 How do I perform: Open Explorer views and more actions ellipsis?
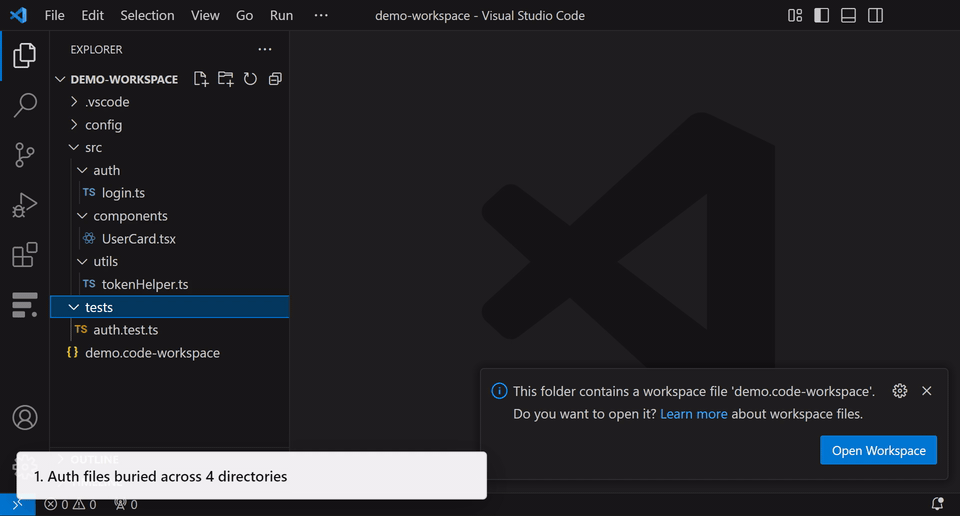[x=264, y=50]
